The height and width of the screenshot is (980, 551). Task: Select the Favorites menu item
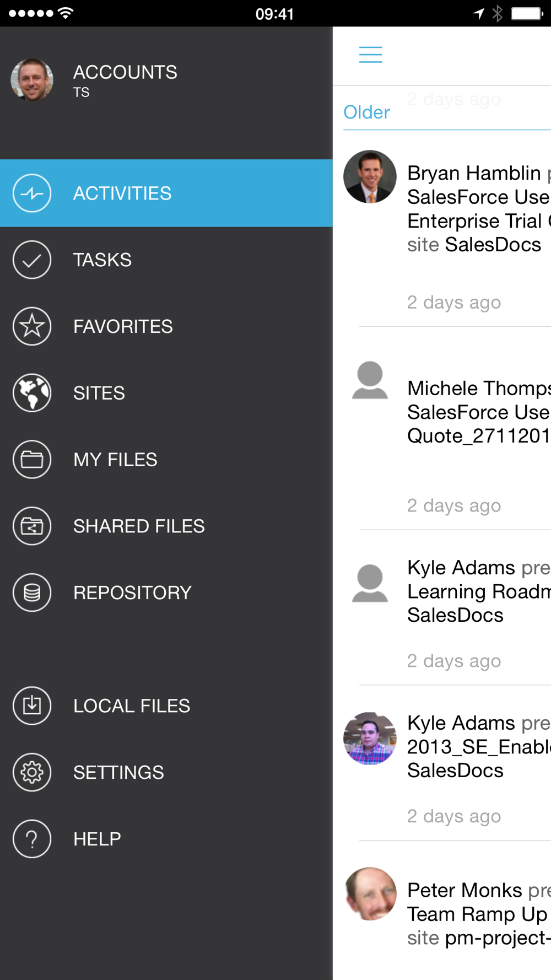pyautogui.click(x=123, y=326)
